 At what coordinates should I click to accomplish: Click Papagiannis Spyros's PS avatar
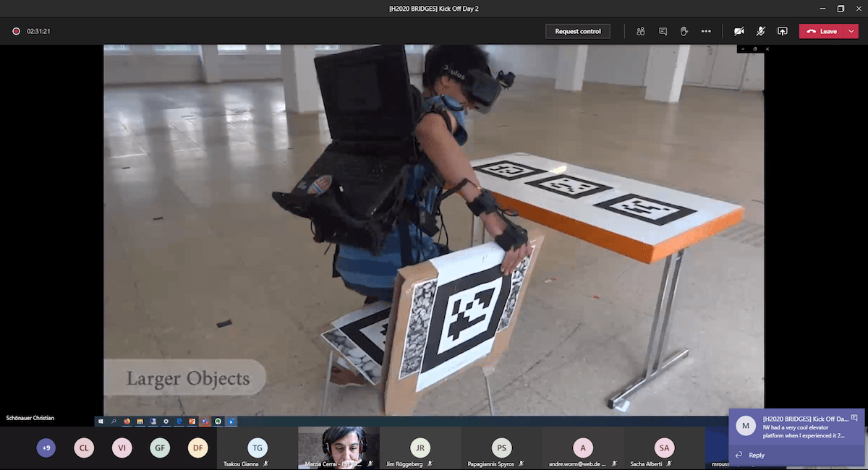pos(501,448)
